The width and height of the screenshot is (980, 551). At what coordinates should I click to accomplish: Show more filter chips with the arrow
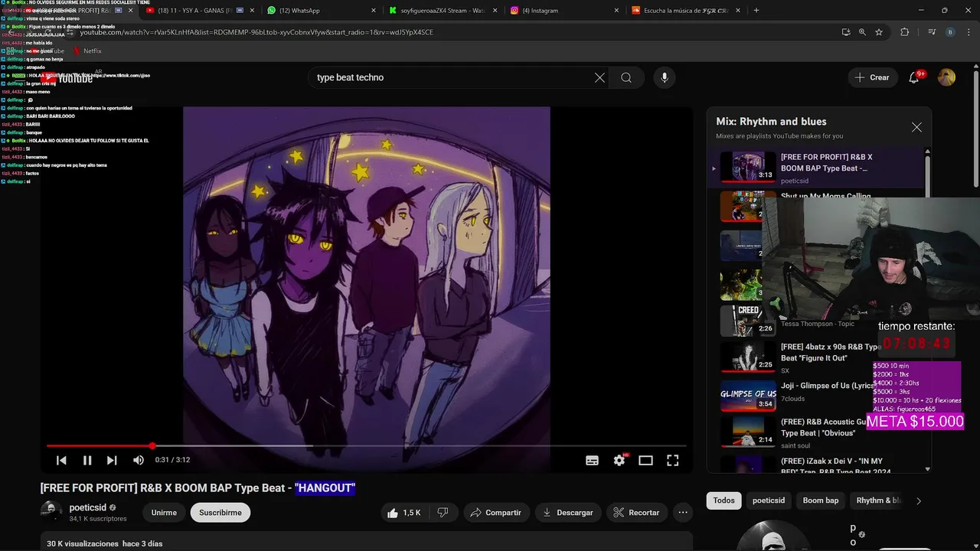click(x=919, y=500)
